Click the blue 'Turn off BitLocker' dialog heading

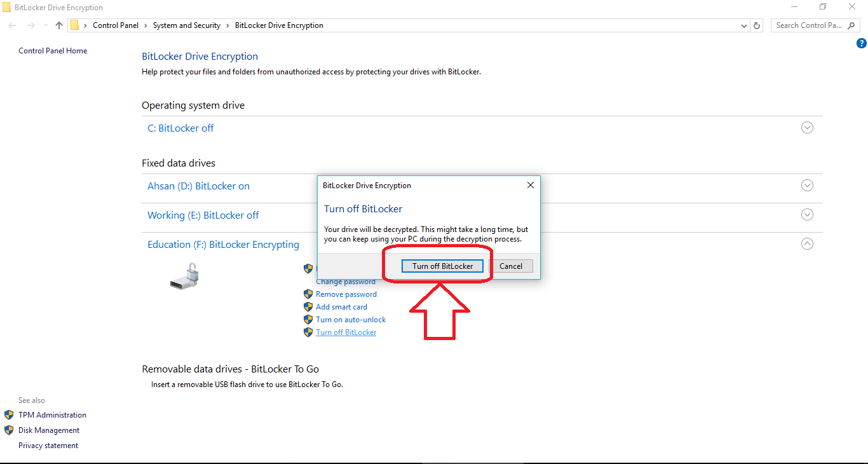point(363,209)
